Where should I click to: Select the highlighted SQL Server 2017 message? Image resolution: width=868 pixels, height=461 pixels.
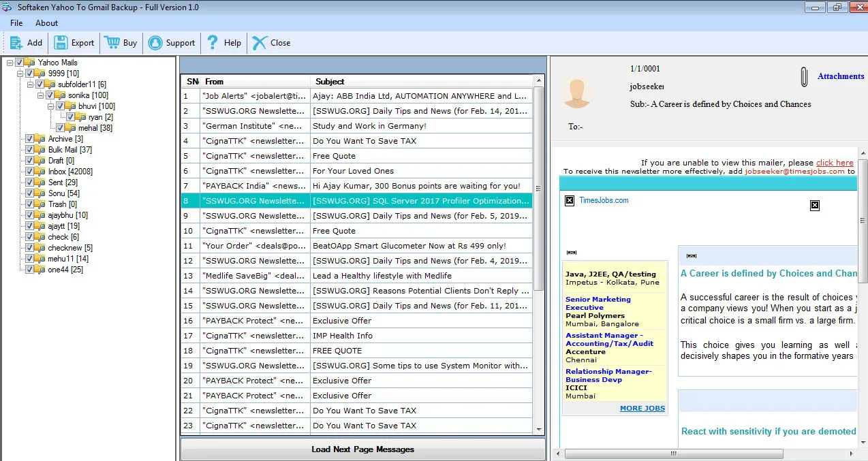pyautogui.click(x=356, y=201)
